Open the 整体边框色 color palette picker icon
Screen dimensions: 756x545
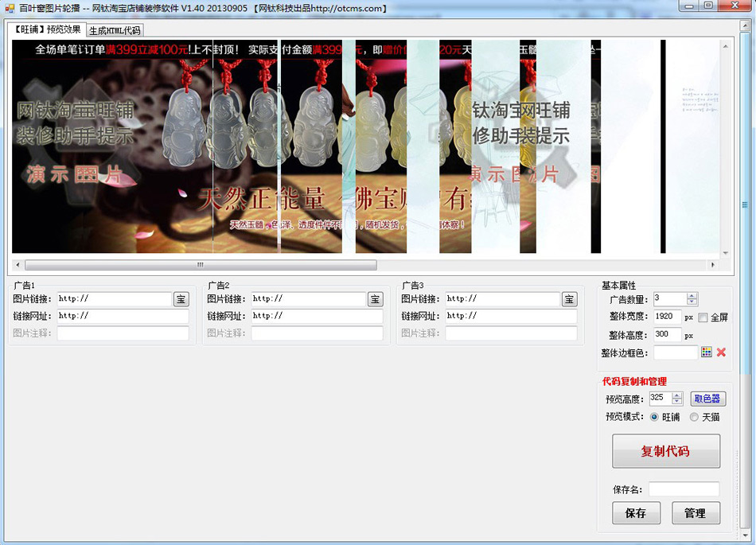coord(707,352)
